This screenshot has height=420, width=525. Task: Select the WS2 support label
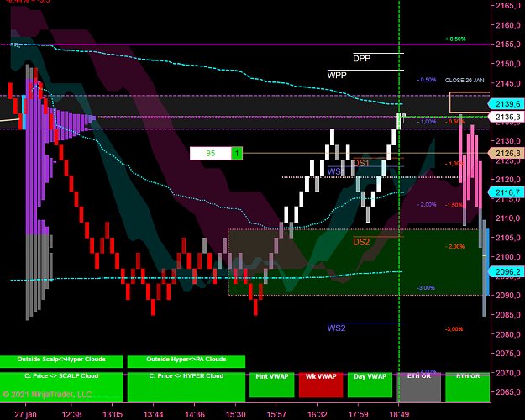click(336, 328)
